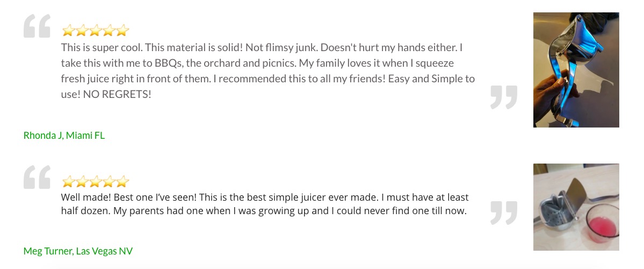Image resolution: width=644 pixels, height=269 pixels.
Task: Click the fourth star of Meg's rating
Action: pyautogui.click(x=109, y=181)
